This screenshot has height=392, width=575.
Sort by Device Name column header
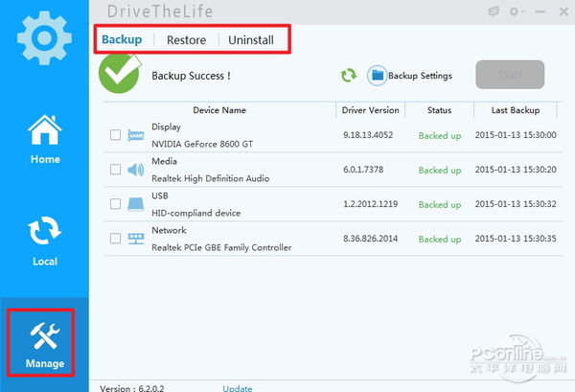(219, 110)
